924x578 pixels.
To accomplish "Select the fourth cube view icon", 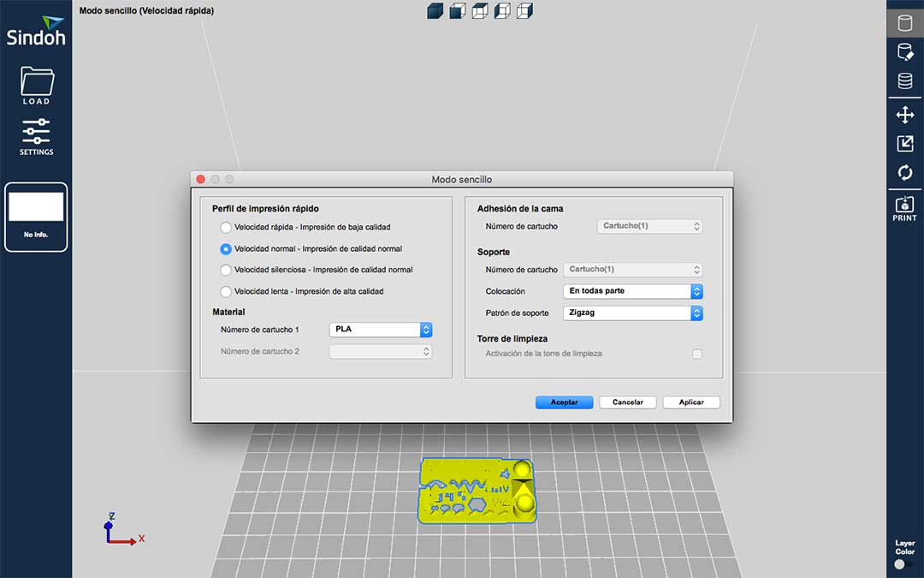I will [x=502, y=11].
